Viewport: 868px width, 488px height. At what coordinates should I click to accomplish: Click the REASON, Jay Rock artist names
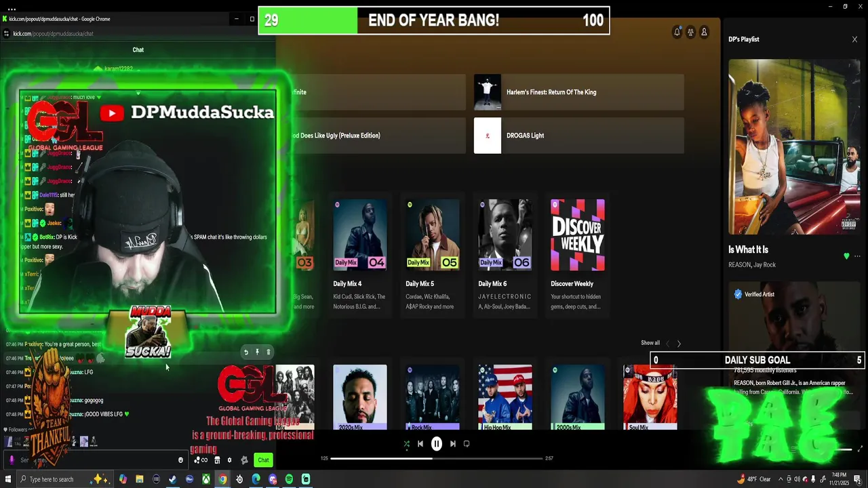(x=752, y=265)
